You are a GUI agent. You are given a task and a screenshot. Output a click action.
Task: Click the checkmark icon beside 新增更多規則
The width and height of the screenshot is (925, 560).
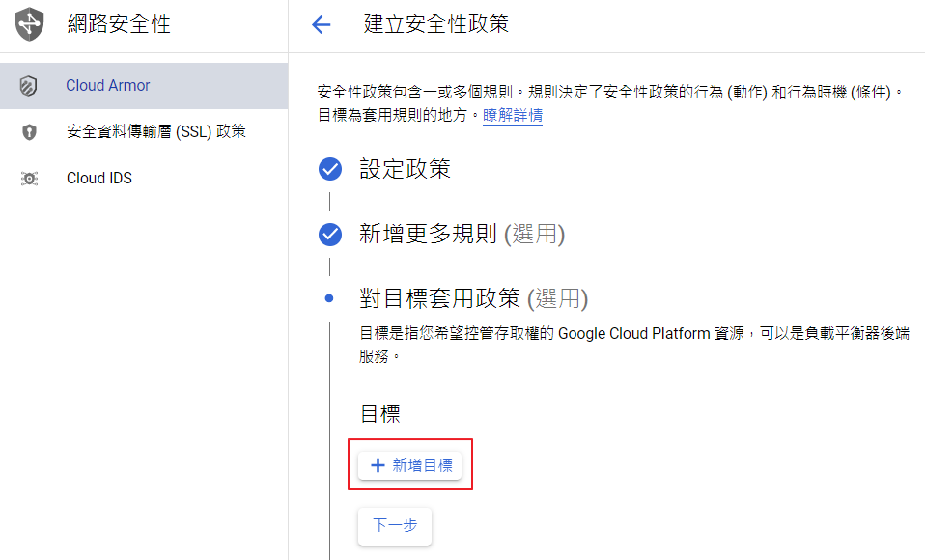[x=330, y=235]
